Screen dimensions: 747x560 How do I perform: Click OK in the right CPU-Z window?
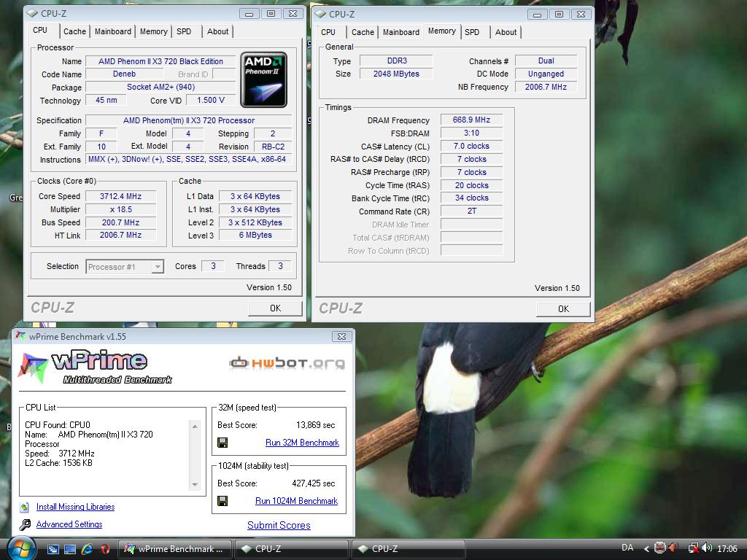(563, 308)
